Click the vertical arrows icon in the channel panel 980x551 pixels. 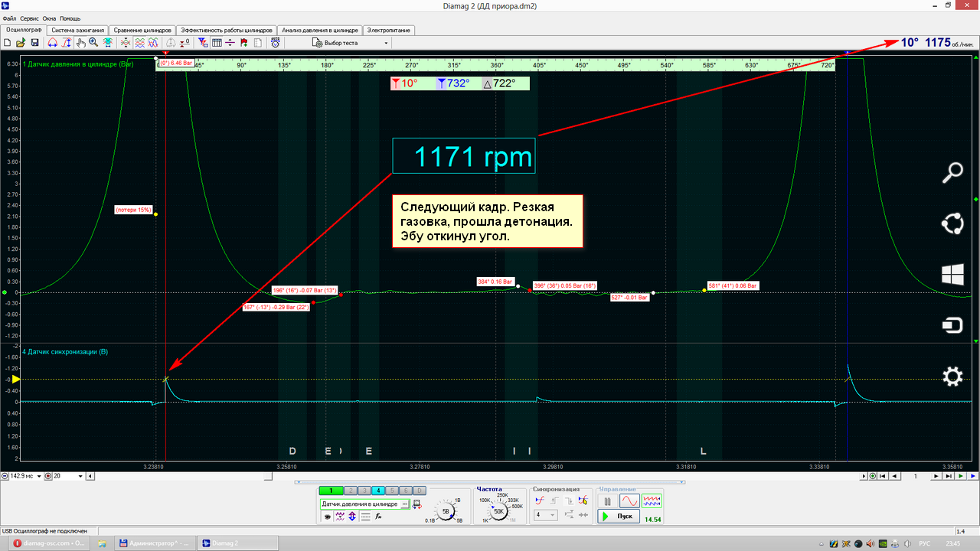click(x=352, y=517)
